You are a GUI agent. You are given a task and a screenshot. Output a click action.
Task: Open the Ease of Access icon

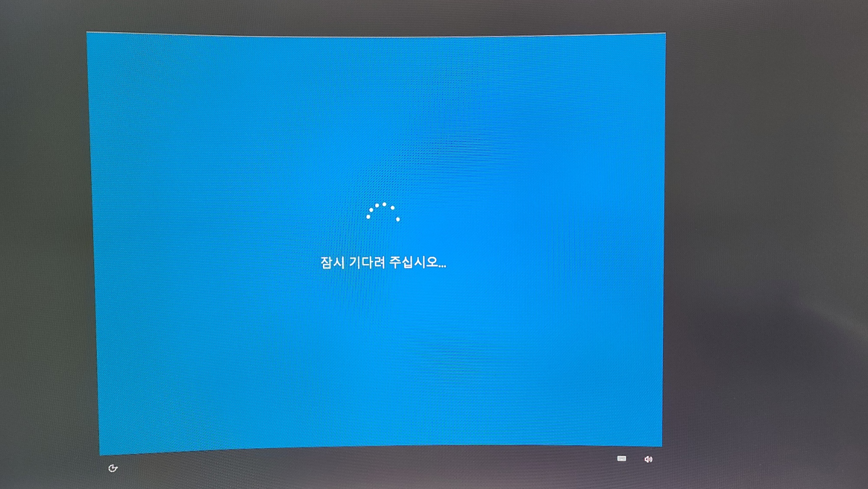(113, 468)
